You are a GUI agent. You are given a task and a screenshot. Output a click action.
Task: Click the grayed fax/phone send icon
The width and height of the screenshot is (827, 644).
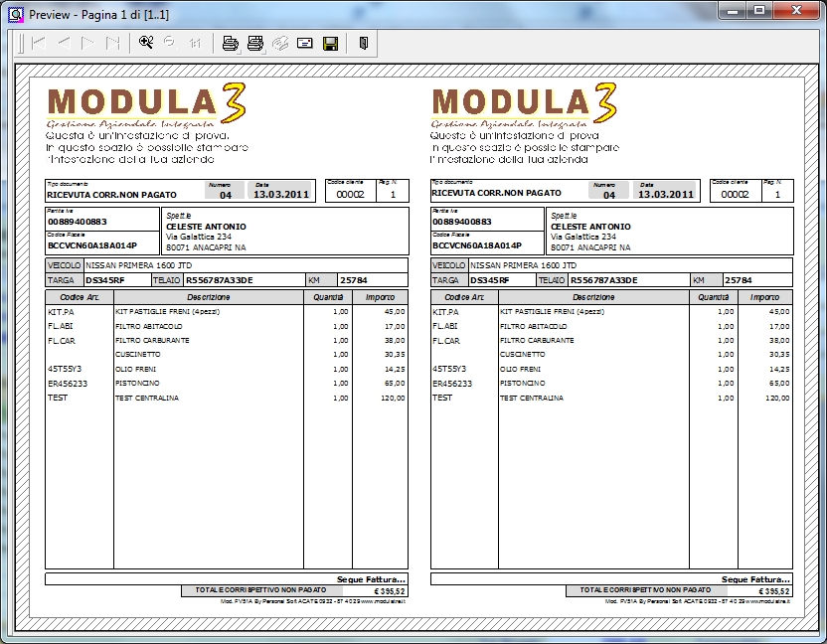pos(280,44)
